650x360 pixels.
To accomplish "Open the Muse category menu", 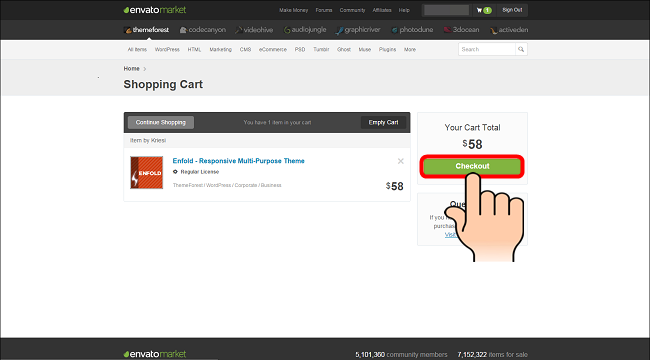I will point(365,49).
